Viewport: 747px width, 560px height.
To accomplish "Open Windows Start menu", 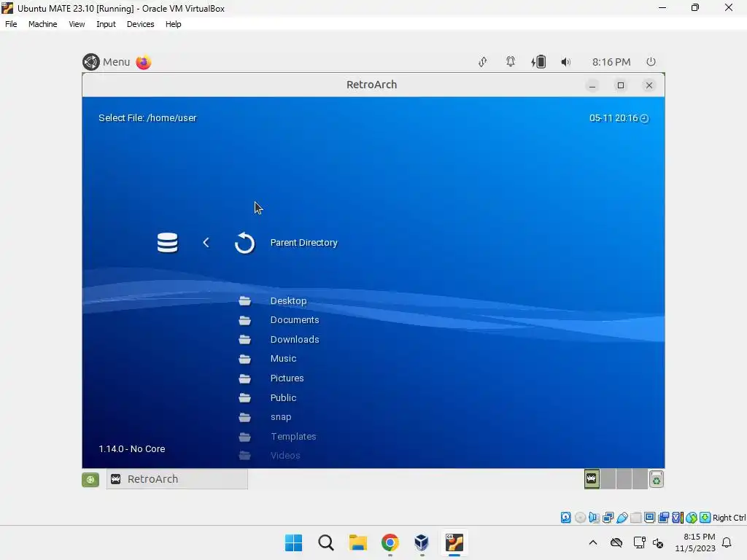I will [x=293, y=542].
